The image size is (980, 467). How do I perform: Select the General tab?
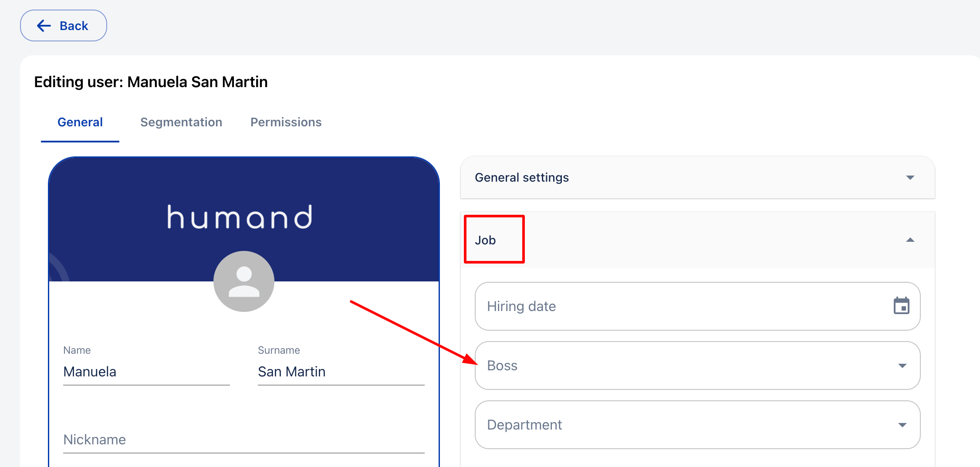click(x=80, y=122)
